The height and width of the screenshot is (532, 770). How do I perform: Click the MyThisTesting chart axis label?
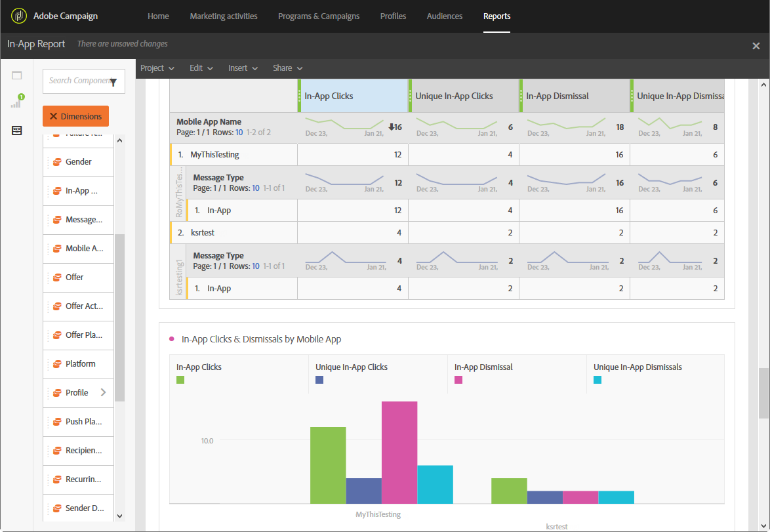[378, 514]
